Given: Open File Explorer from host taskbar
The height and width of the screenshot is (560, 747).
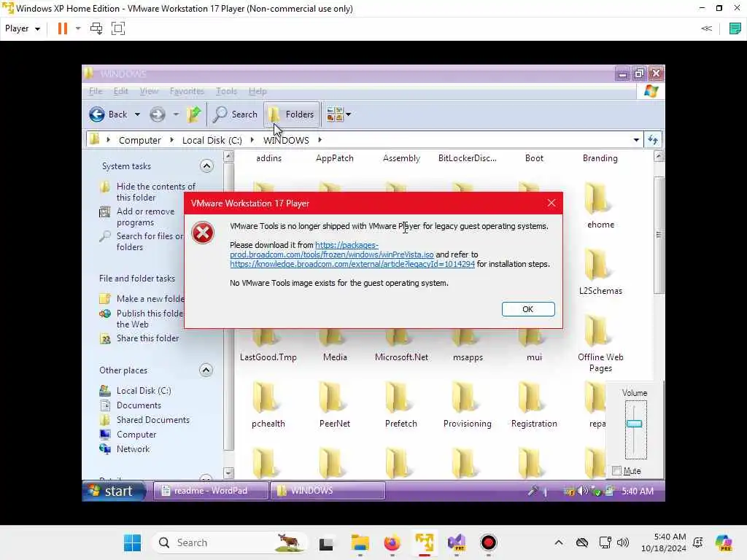Looking at the screenshot, I should pos(360,542).
